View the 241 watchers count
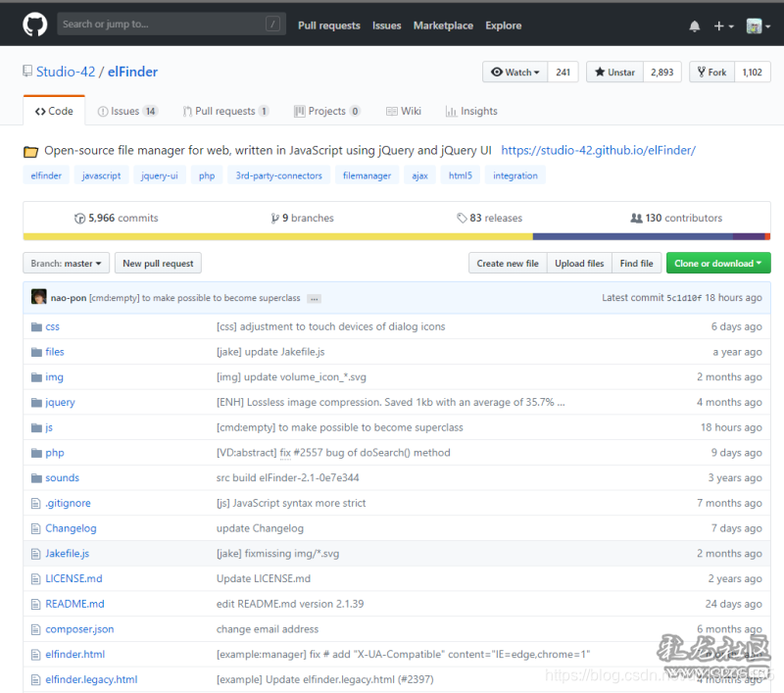784x693 pixels. click(x=563, y=72)
